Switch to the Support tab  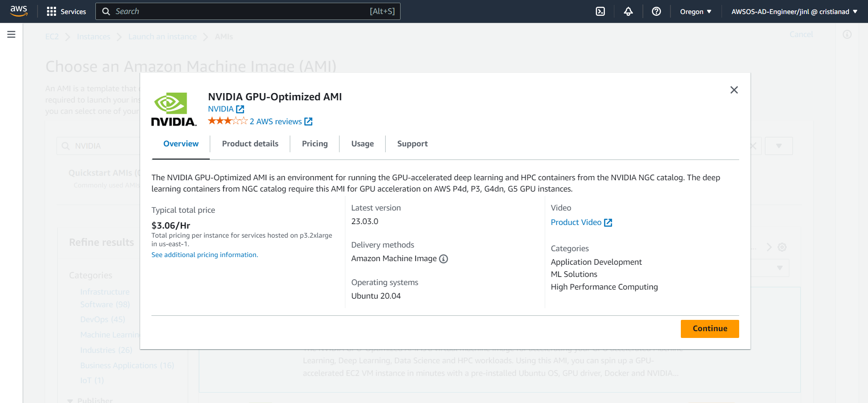412,144
